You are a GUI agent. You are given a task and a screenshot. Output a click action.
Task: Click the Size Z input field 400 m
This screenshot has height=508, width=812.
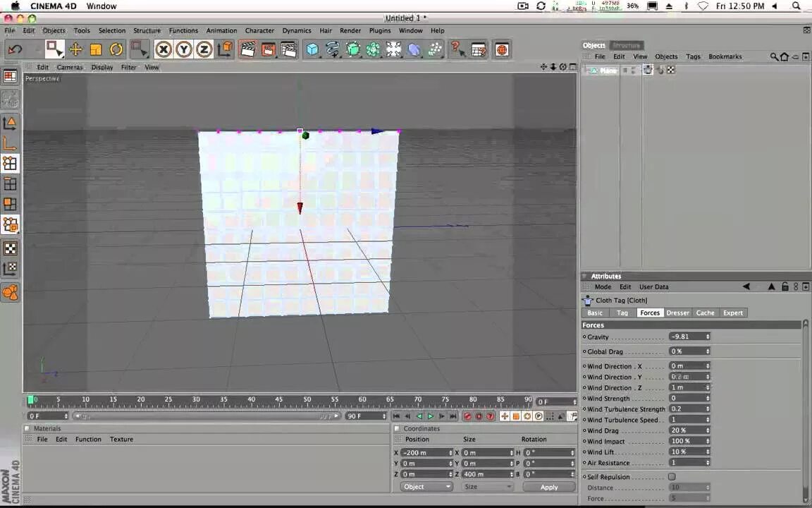pos(487,474)
